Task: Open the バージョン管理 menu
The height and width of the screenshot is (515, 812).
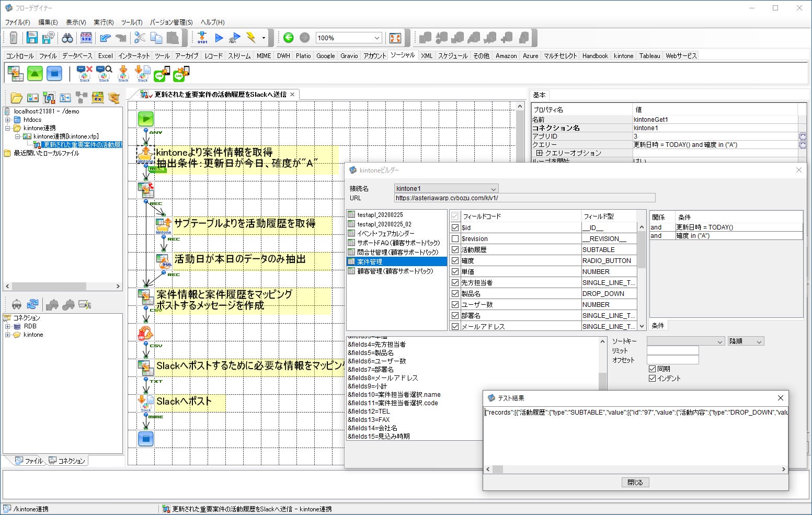Action: [171, 22]
